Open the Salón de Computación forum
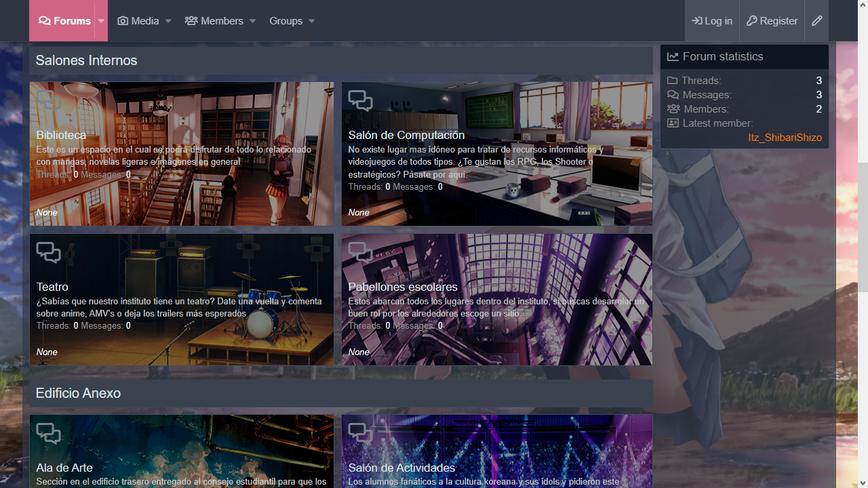The width and height of the screenshot is (868, 488). pyautogui.click(x=406, y=135)
